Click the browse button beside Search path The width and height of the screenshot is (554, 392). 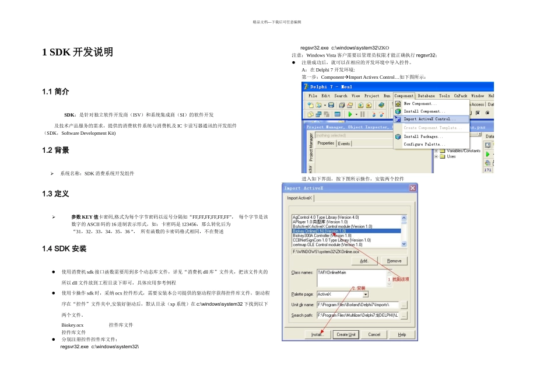pyautogui.click(x=404, y=316)
